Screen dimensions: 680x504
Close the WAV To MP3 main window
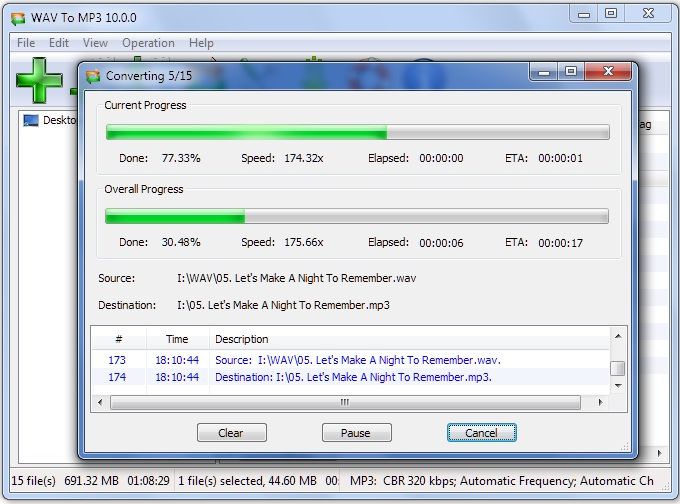[x=648, y=14]
